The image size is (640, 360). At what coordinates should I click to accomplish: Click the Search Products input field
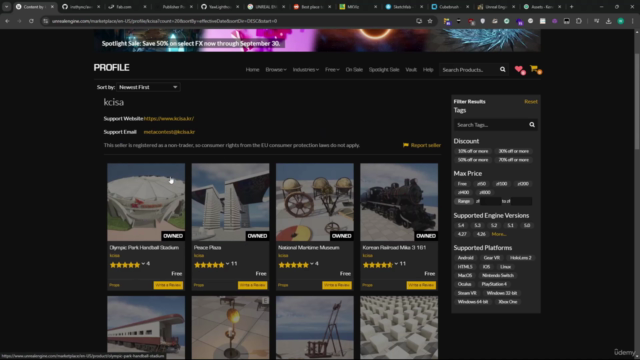[469, 70]
